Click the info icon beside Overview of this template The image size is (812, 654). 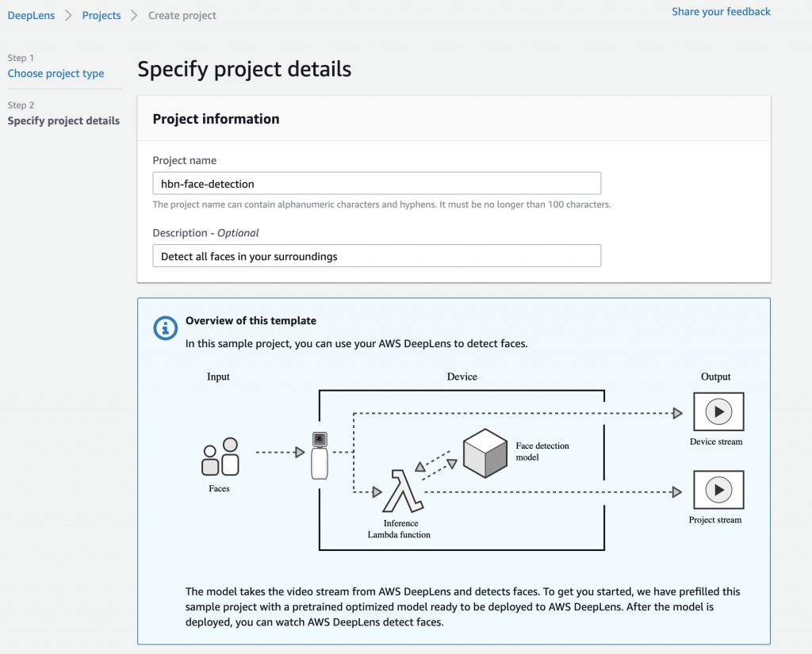pyautogui.click(x=165, y=327)
